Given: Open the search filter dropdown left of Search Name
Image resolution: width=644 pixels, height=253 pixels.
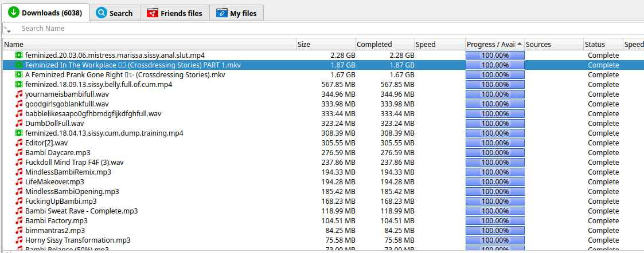Looking at the screenshot, I should coord(7,29).
